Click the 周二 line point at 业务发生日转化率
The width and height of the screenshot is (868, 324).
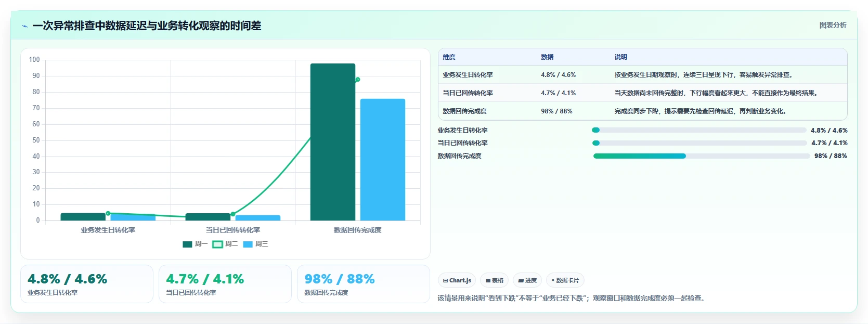[108, 213]
